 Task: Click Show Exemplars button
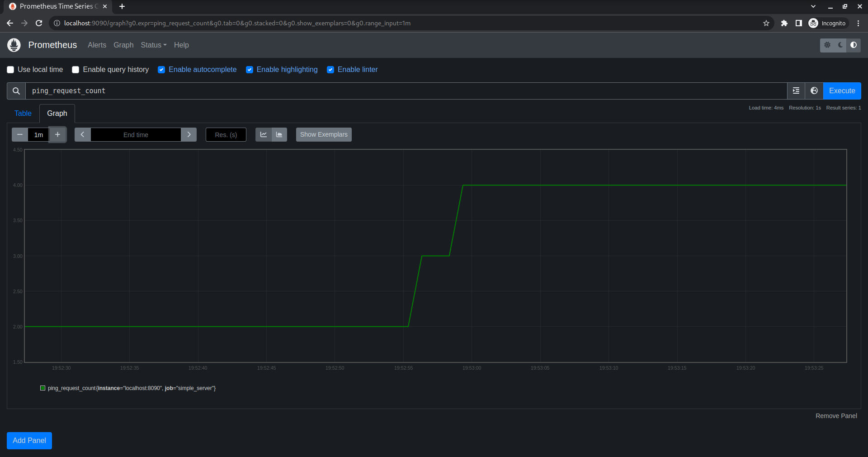click(324, 135)
